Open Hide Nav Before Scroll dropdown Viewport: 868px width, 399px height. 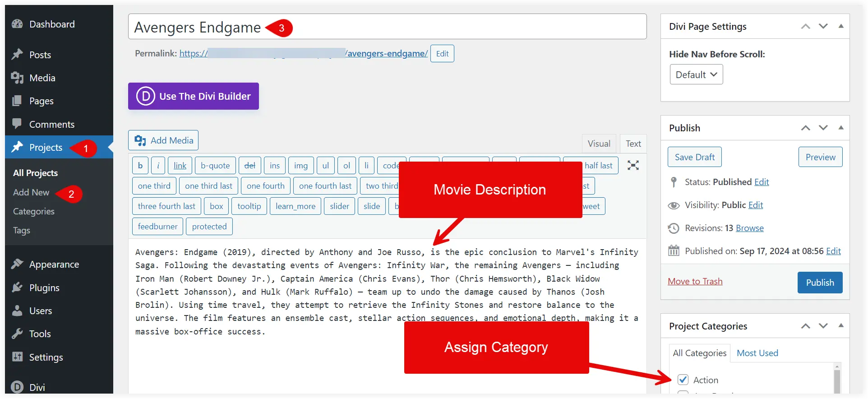pos(696,74)
